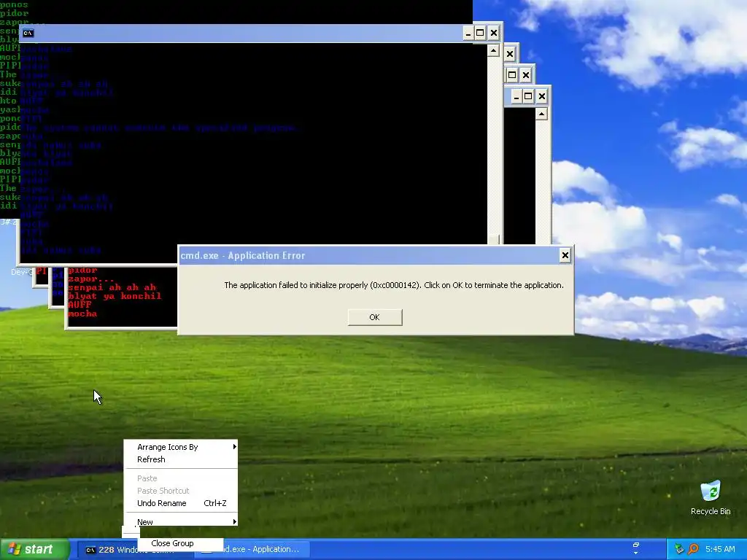This screenshot has width=747, height=560.
Task: Click the taskbar scroll-down arrow
Action: point(636,554)
